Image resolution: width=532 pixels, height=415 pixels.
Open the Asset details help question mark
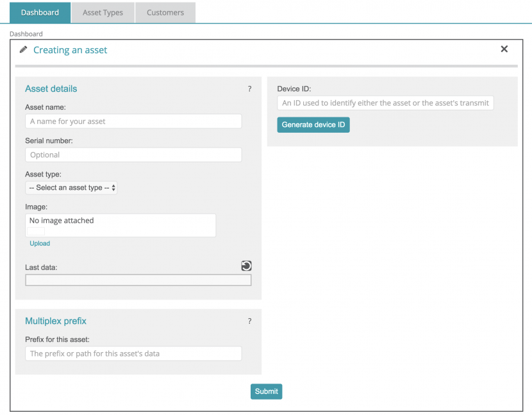(x=249, y=89)
